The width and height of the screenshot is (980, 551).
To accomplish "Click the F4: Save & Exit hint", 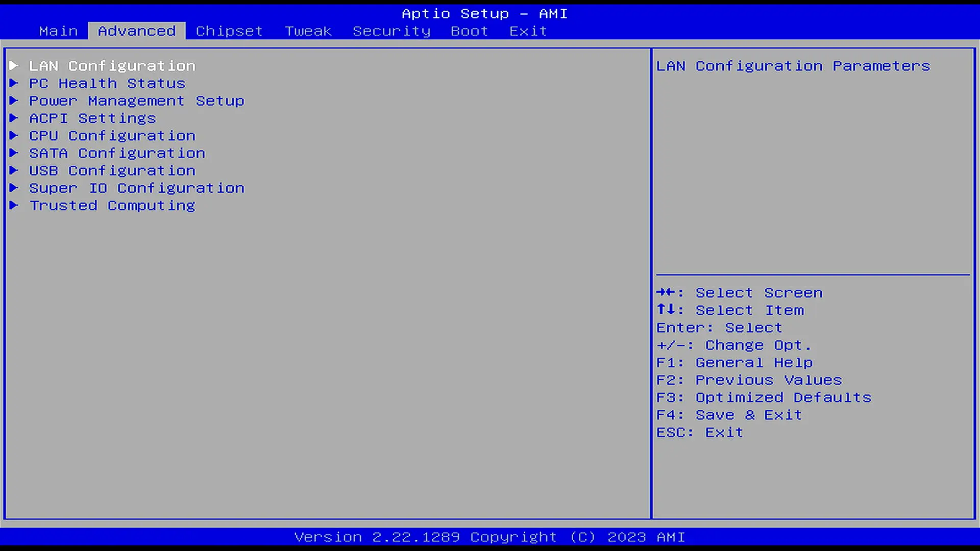I will (729, 415).
